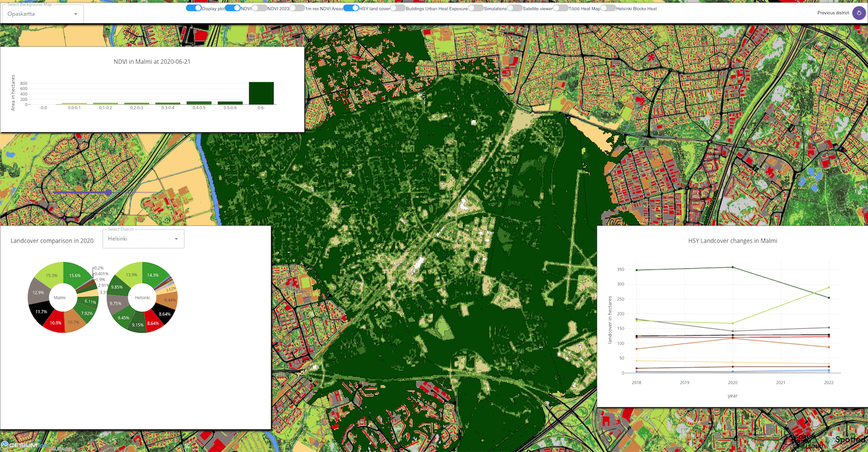Viewport: 868px width, 452px height.
Task: Turn off the NDVI layer switch
Action: (233, 9)
